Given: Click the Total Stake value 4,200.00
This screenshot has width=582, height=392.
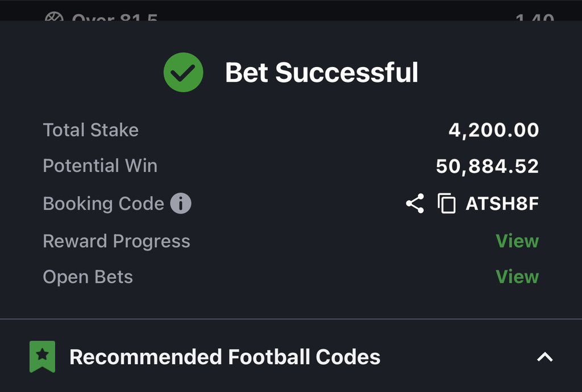Looking at the screenshot, I should point(493,130).
